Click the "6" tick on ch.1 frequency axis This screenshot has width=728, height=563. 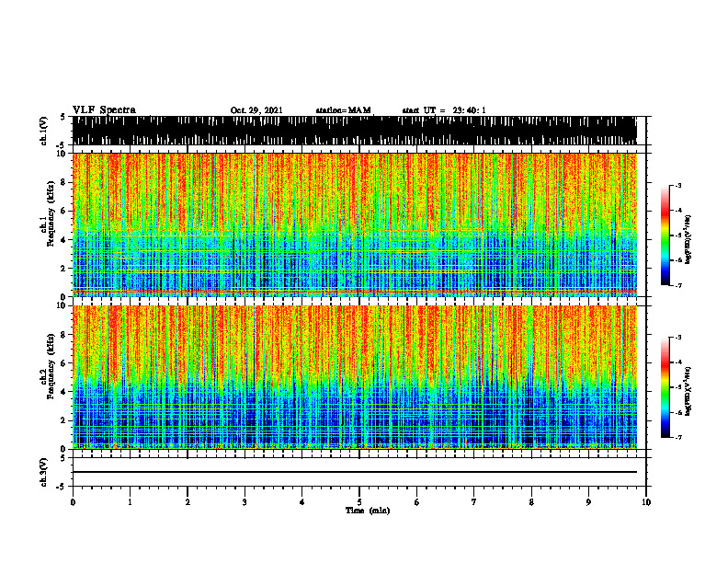65,211
